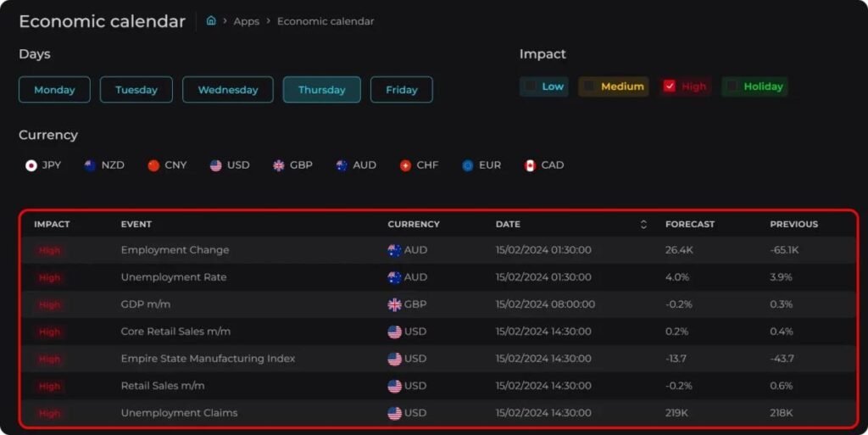This screenshot has height=435, width=868.
Task: Click previous value 0.6%
Action: click(x=781, y=386)
